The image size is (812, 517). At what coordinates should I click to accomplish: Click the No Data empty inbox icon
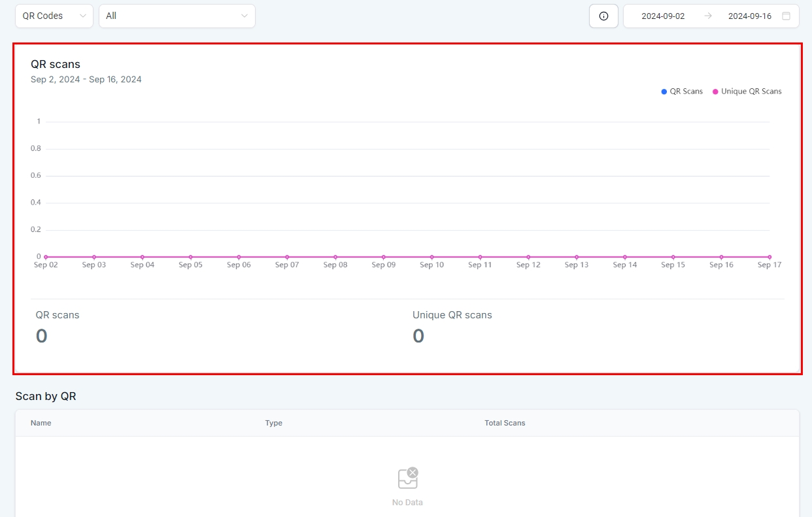tap(407, 478)
